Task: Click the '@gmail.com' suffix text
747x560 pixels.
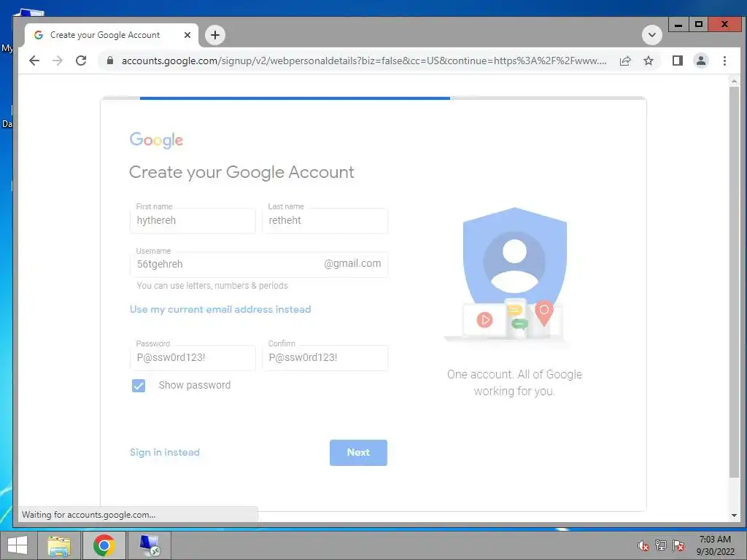Action: [x=352, y=263]
